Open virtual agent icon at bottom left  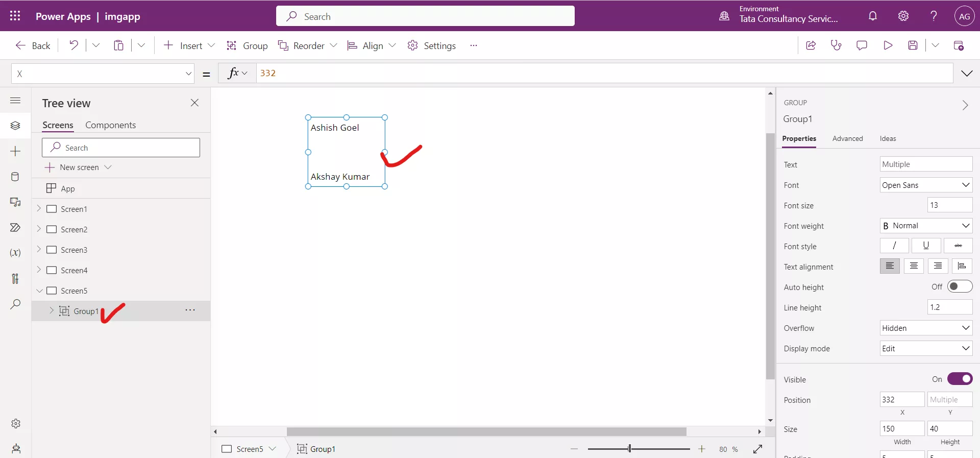(16, 449)
